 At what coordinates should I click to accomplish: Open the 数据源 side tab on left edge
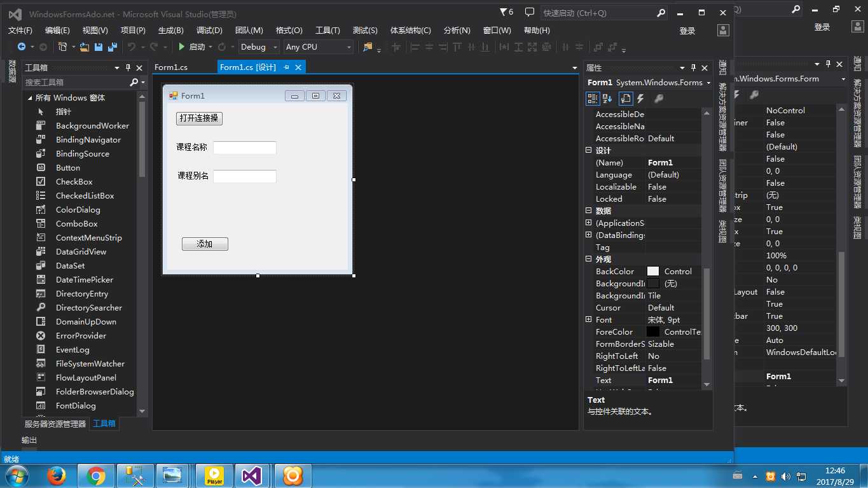12,71
